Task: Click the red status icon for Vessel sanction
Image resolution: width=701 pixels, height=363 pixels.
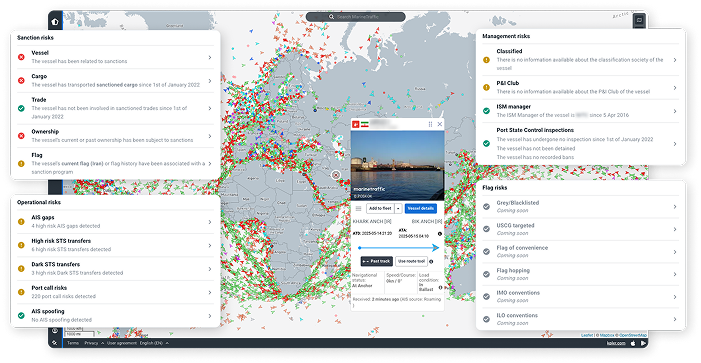Action: tap(21, 57)
